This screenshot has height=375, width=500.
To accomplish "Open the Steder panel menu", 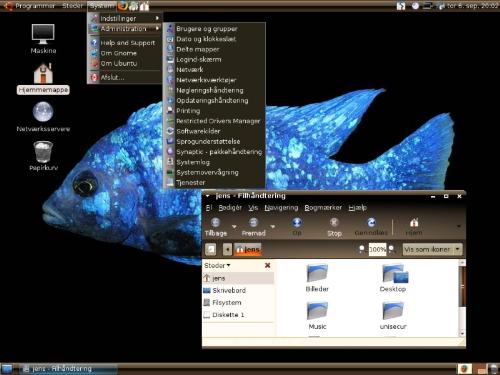I will click(72, 6).
